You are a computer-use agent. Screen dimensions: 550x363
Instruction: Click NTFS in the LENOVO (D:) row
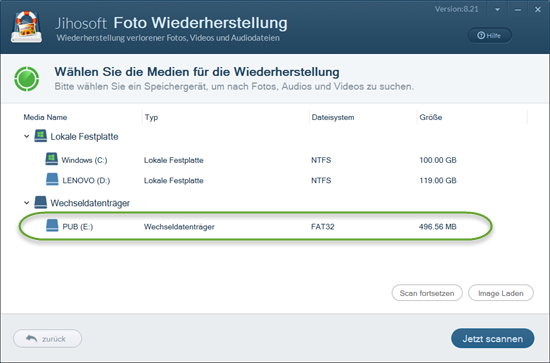(x=321, y=181)
